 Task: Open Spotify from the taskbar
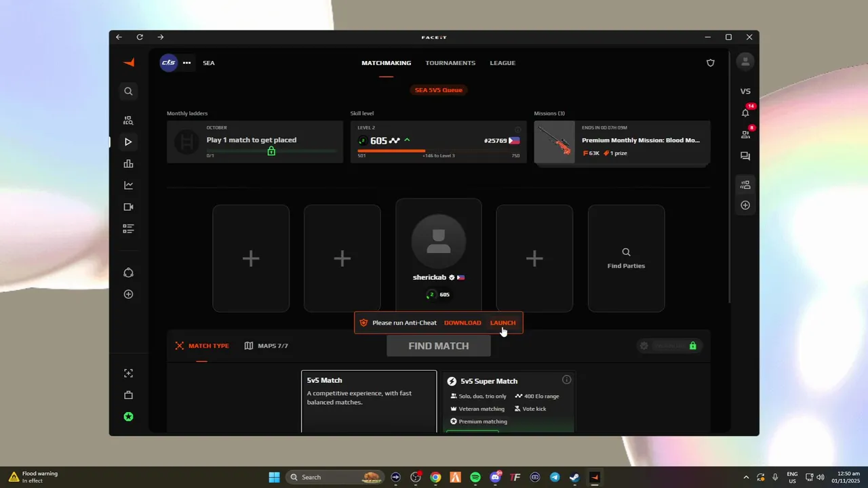pos(475,477)
